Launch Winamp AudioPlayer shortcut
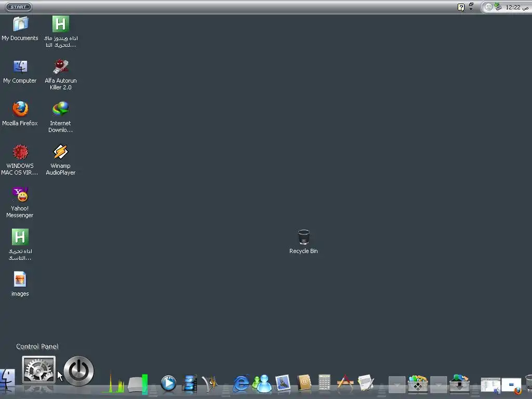 61,152
